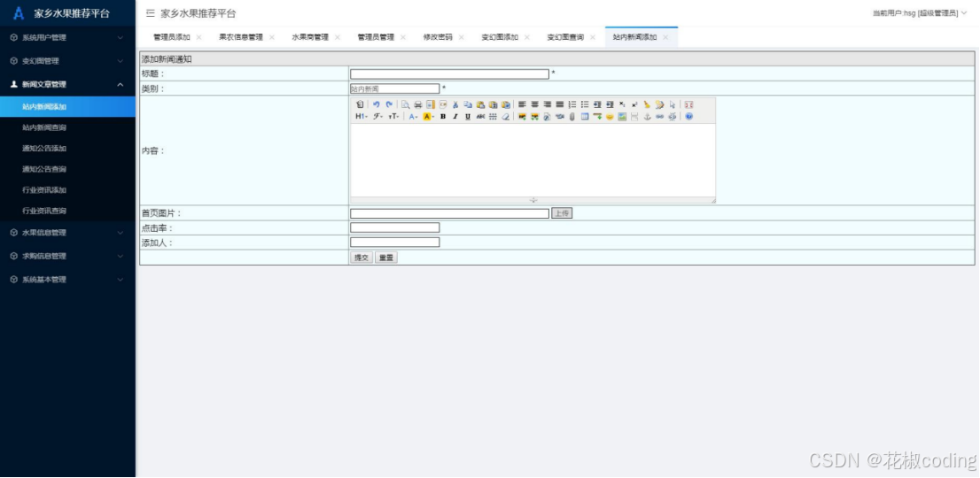Center-align text in the editor
The width and height of the screenshot is (980, 478).
534,104
